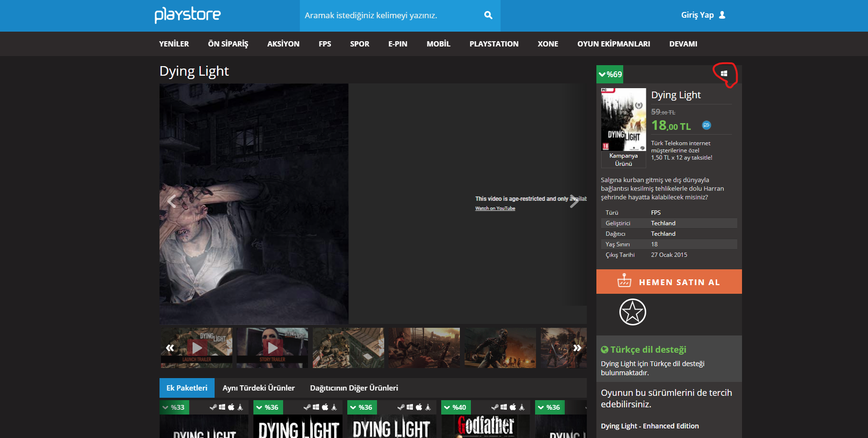The width and height of the screenshot is (868, 438).
Task: Click Techland in the Geliştirici row
Action: click(x=663, y=223)
